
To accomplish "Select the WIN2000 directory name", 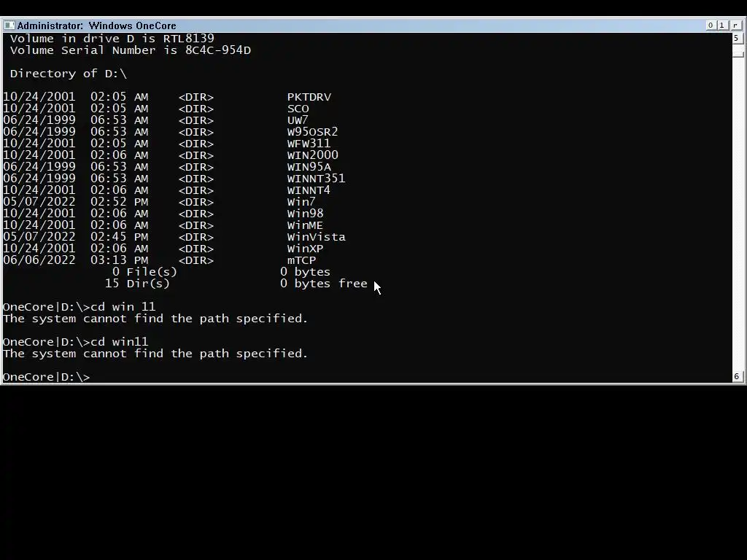I will tap(312, 155).
